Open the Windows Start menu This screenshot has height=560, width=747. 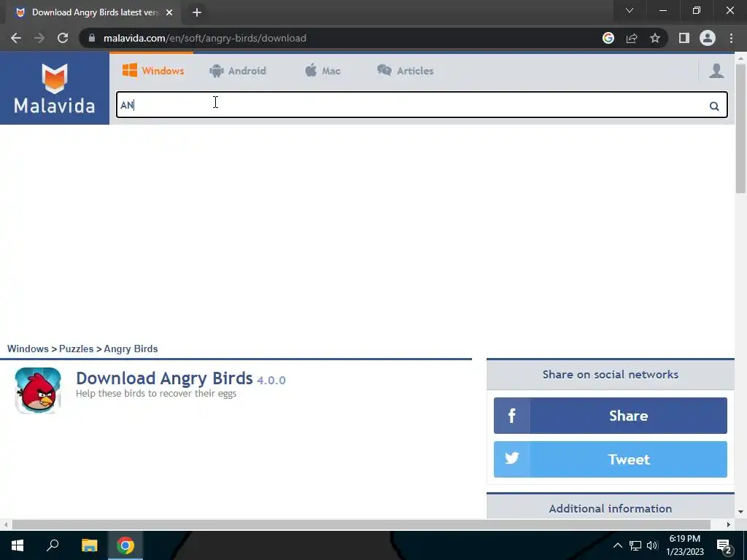[18, 545]
